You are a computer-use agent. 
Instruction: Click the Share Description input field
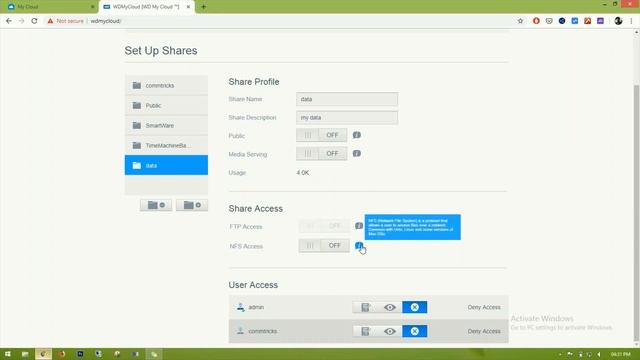click(347, 118)
